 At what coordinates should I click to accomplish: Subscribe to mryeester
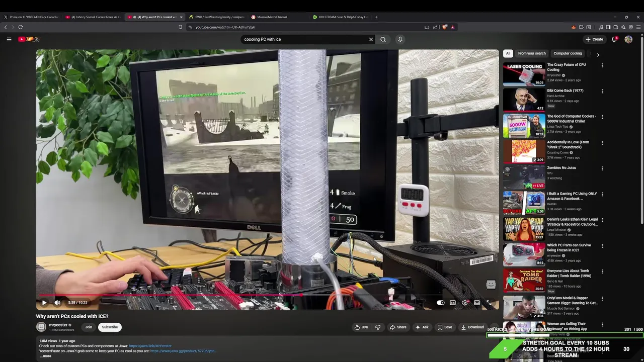click(110, 327)
